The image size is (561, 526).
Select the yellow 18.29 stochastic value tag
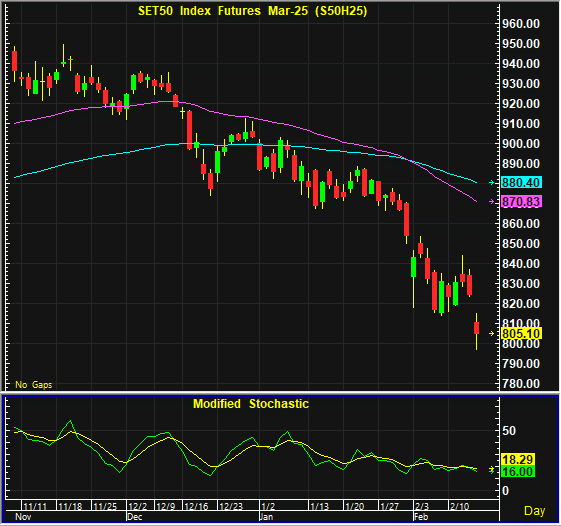[x=518, y=459]
